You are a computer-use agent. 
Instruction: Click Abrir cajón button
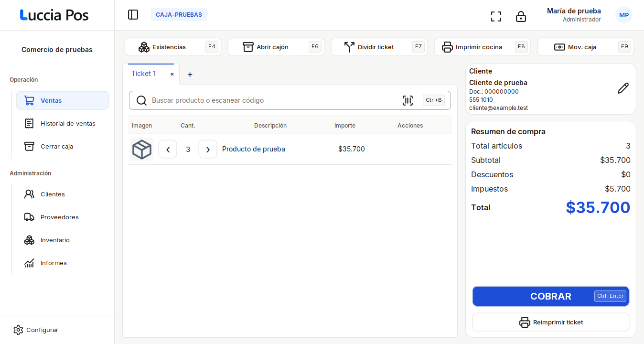(276, 47)
